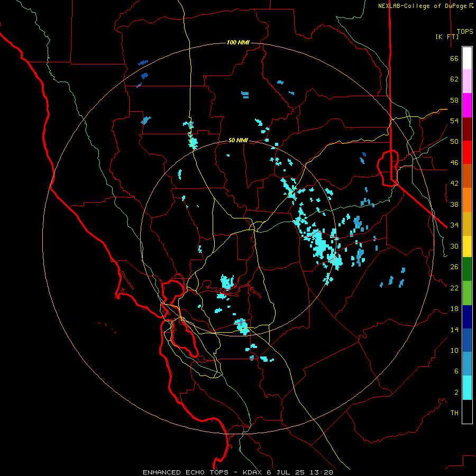The image size is (476, 476).
Task: Click the 42 legend value
Action: coord(454,184)
